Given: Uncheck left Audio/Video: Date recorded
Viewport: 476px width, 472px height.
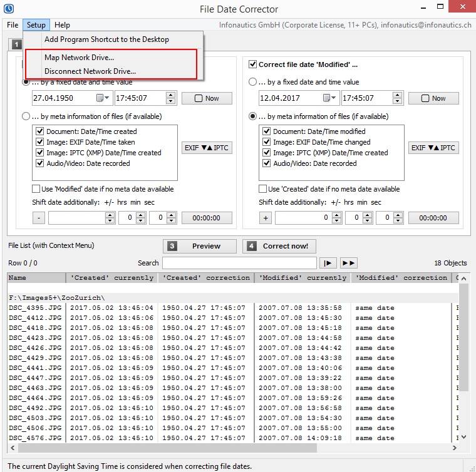Looking at the screenshot, I should 39,163.
